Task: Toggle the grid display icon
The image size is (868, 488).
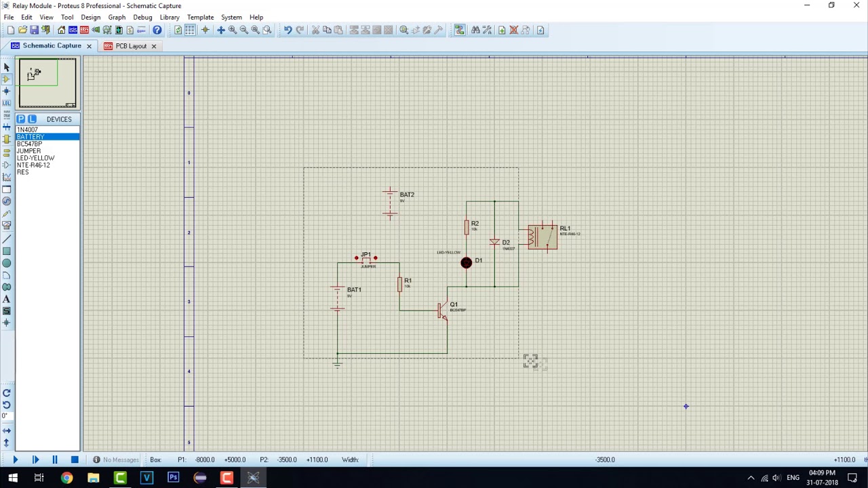Action: 190,30
